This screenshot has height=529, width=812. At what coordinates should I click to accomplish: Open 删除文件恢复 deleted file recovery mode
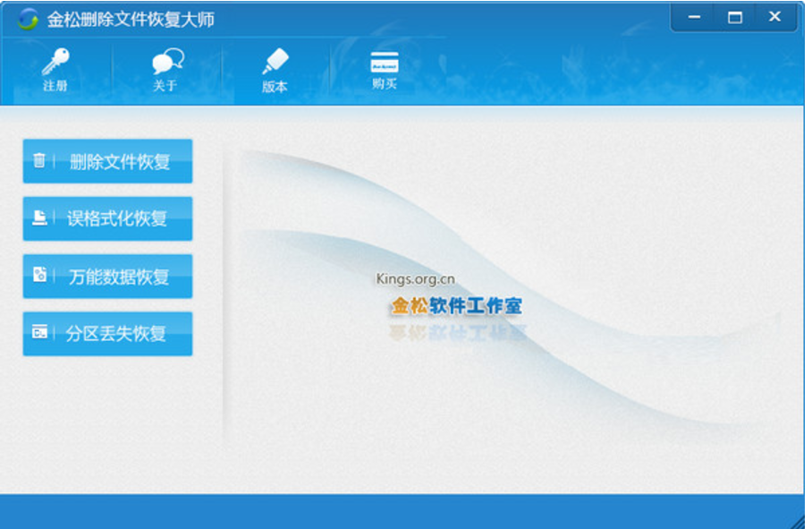107,162
